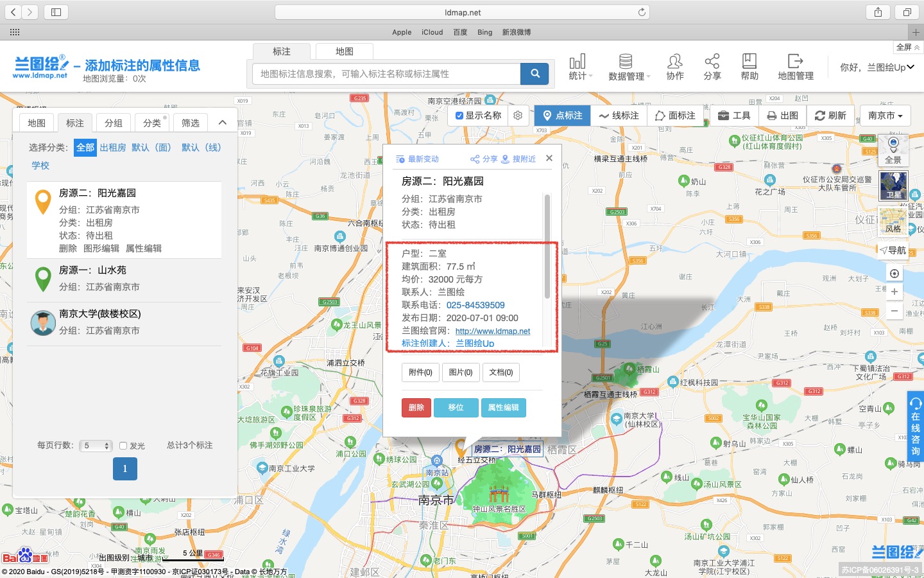This screenshot has width=924, height=578.
Task: Click the 附件(0) attachments button
Action: 420,372
